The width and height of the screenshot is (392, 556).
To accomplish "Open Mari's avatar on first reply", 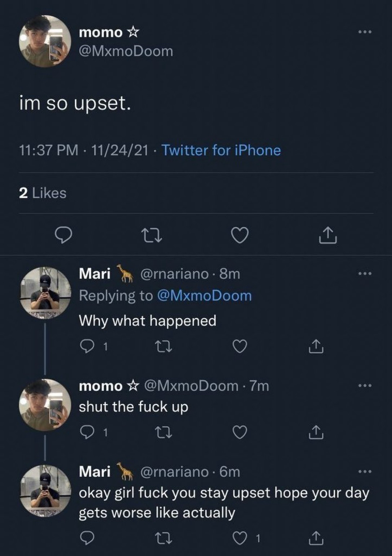I will point(45,293).
